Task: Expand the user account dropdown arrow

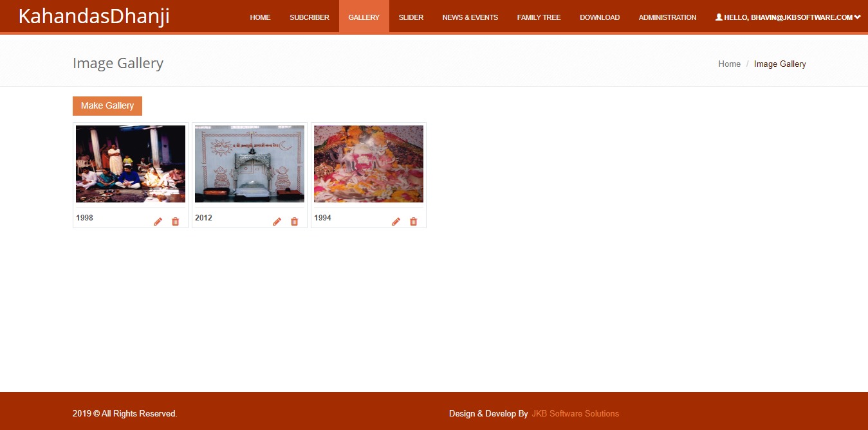Action: point(857,17)
